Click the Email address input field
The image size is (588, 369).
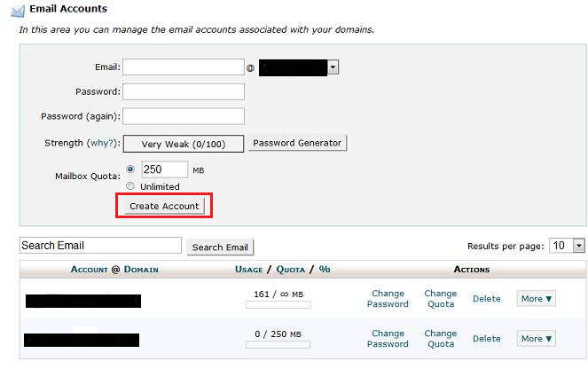click(183, 67)
